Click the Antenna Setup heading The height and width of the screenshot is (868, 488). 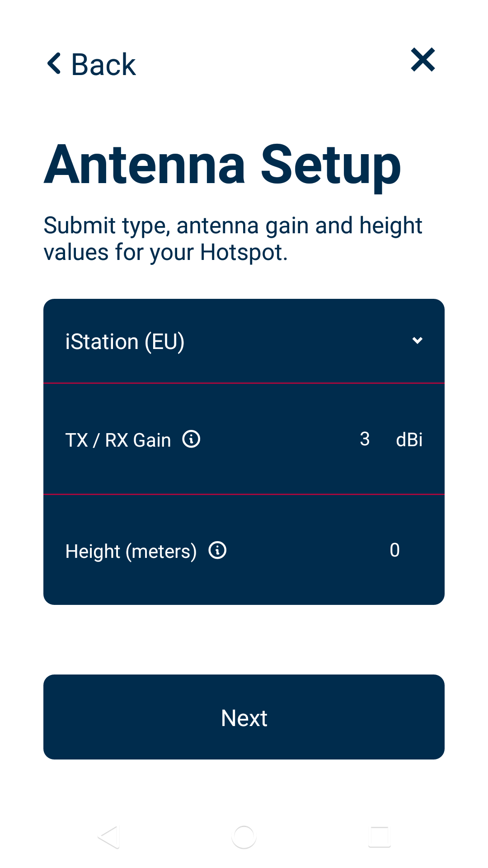pos(222,165)
